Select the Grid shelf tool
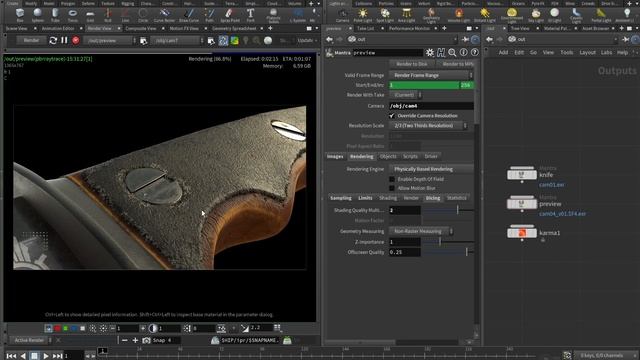The height and width of the screenshot is (360, 640). click(90, 15)
